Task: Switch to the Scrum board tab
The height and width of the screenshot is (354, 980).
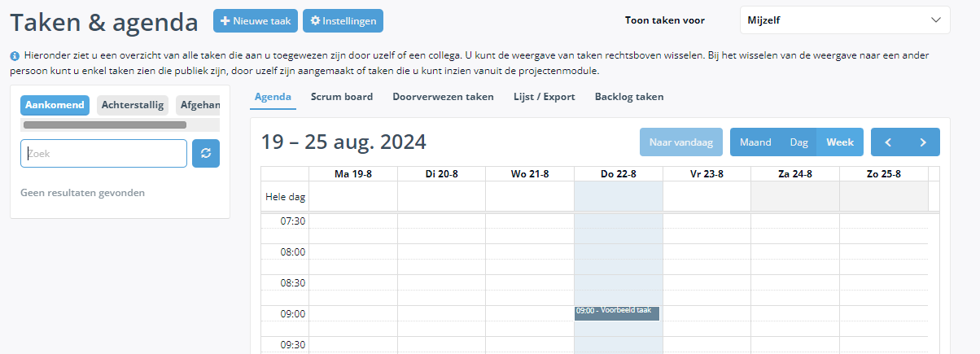Action: pos(342,97)
